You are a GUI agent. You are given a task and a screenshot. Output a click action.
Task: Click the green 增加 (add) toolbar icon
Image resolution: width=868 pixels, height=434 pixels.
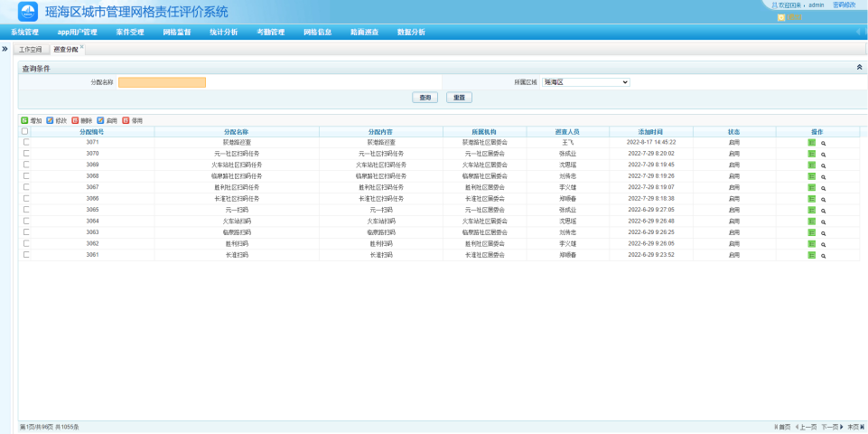[24, 120]
